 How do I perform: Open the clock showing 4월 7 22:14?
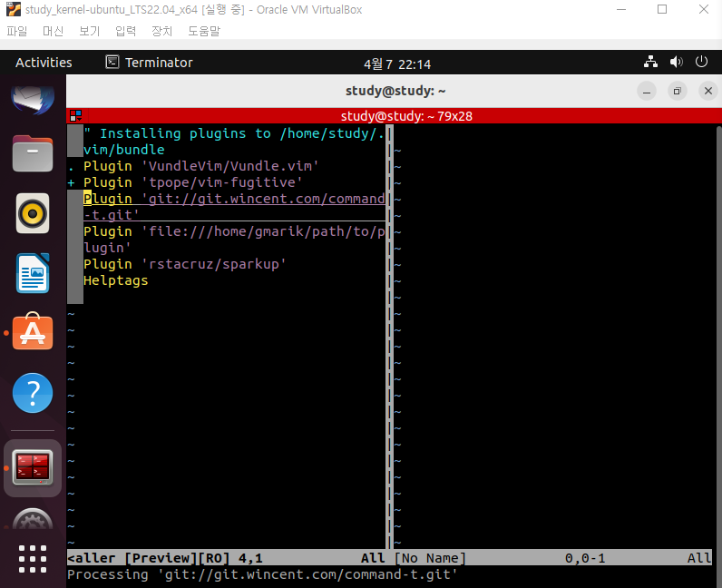pyautogui.click(x=397, y=64)
